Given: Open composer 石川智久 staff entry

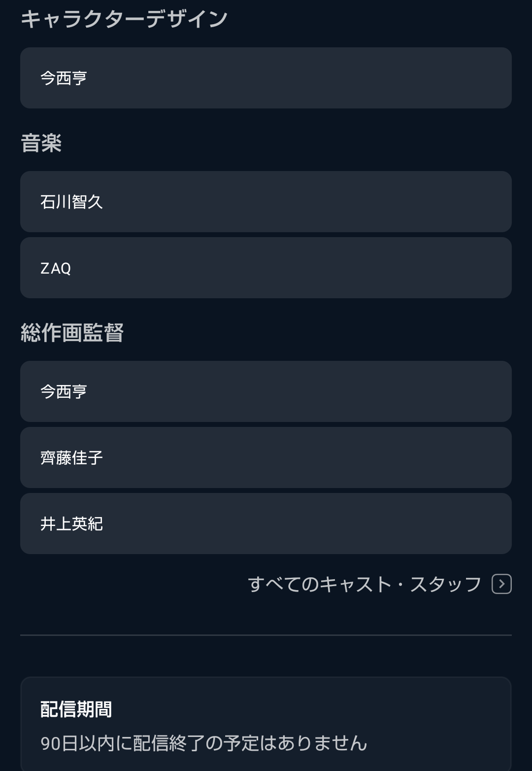Looking at the screenshot, I should point(266,202).
